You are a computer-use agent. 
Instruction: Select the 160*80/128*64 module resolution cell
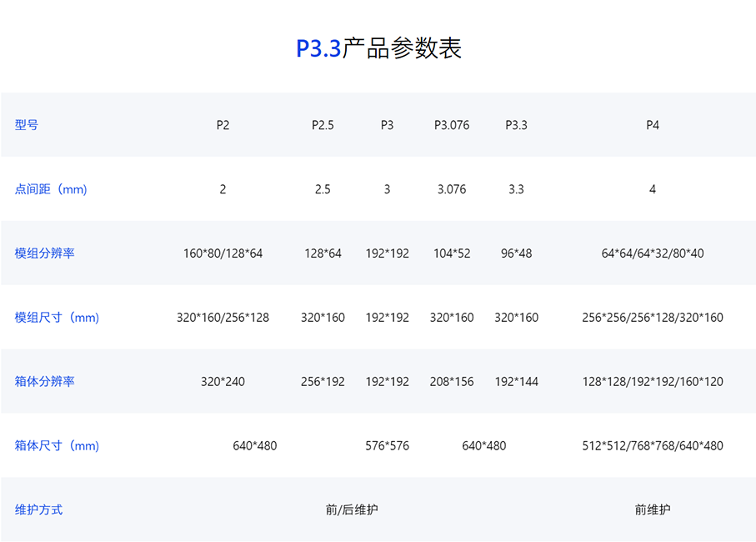tap(223, 253)
